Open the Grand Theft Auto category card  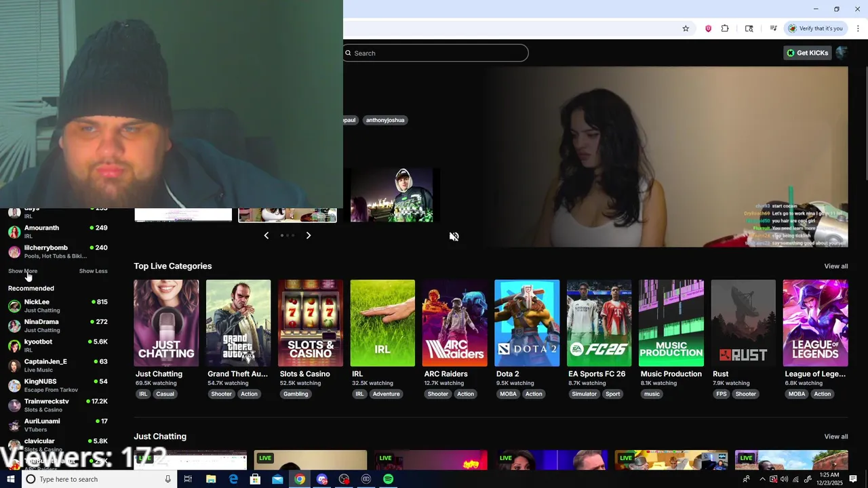[x=238, y=323]
